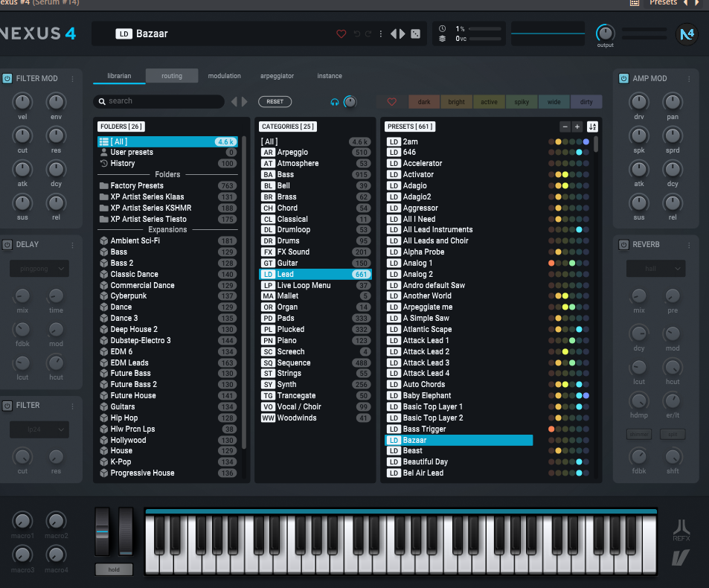Go back in search history left arrow
Screen dimensions: 709x588
pyautogui.click(x=234, y=102)
